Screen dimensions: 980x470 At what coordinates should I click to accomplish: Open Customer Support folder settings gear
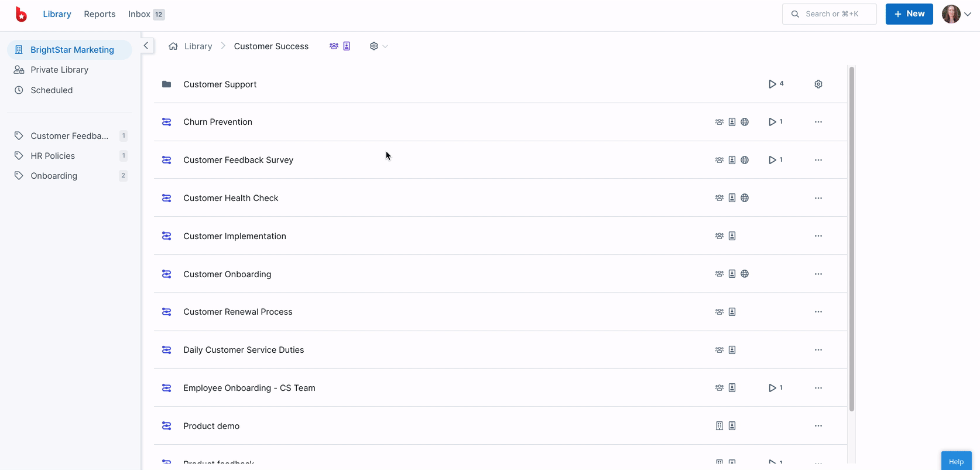tap(818, 84)
